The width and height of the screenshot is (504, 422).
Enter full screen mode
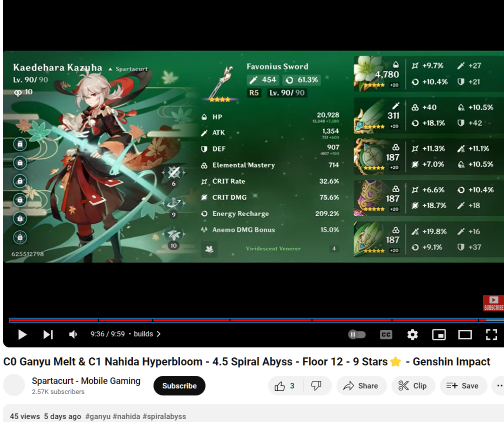491,334
